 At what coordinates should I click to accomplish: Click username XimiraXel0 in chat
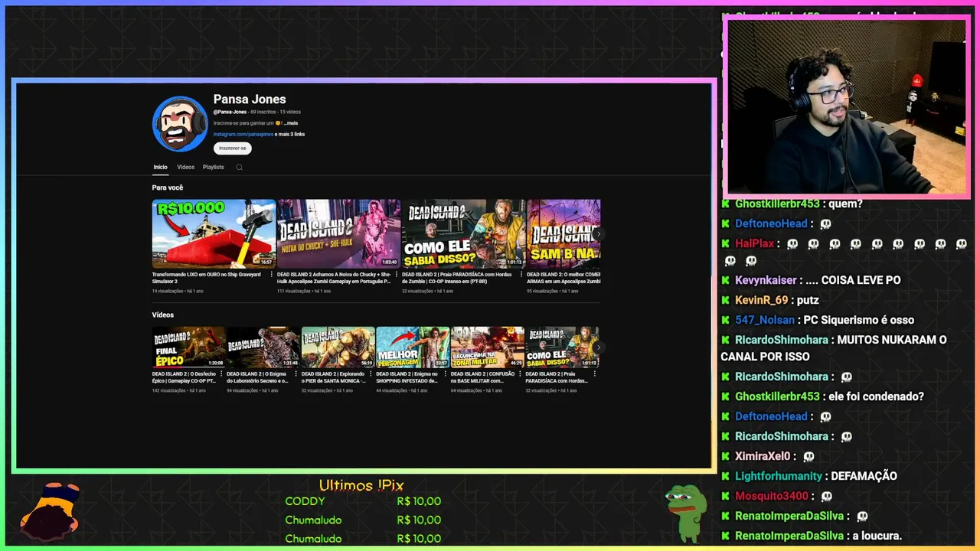(x=763, y=456)
